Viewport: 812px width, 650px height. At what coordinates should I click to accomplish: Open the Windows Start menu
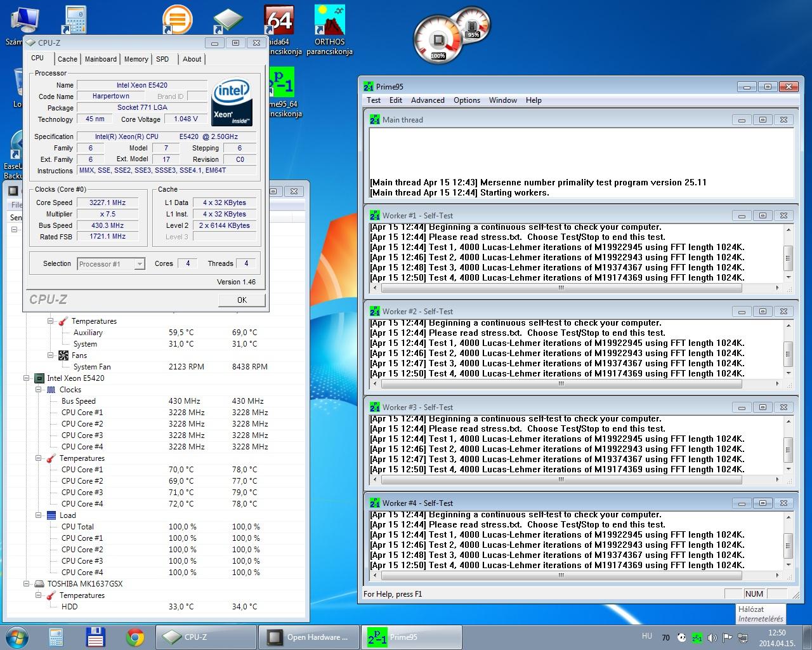(x=17, y=637)
